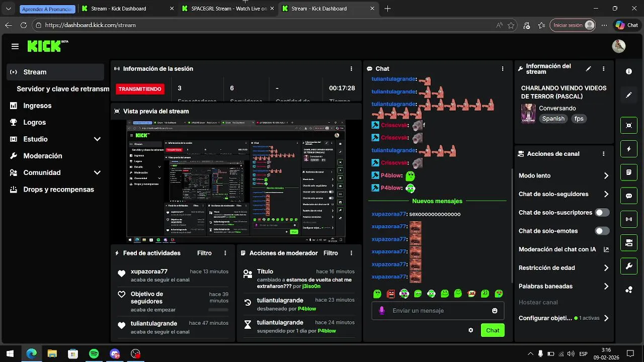Toggle the wrench widget in right sidebar
The width and height of the screenshot is (644, 362).
(x=629, y=266)
